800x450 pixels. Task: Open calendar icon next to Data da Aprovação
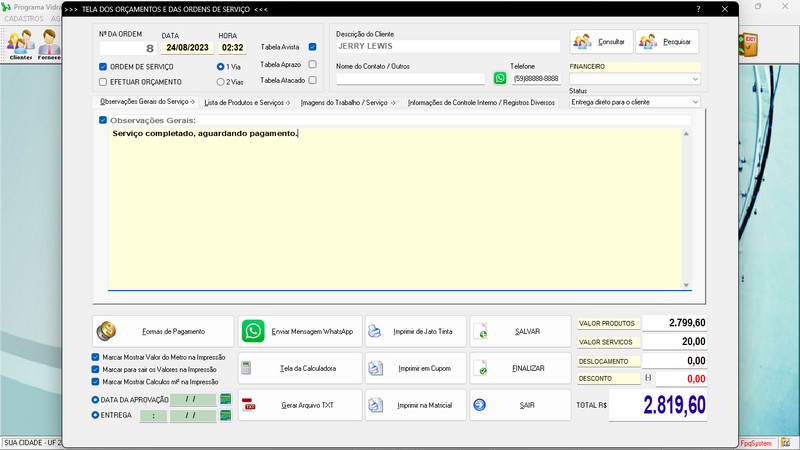click(x=226, y=399)
